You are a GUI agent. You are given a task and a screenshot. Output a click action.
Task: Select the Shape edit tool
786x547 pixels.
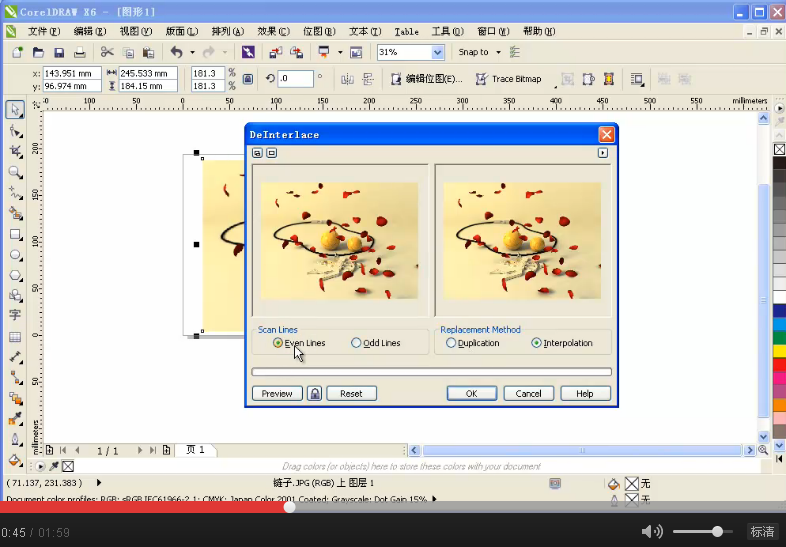(x=15, y=131)
